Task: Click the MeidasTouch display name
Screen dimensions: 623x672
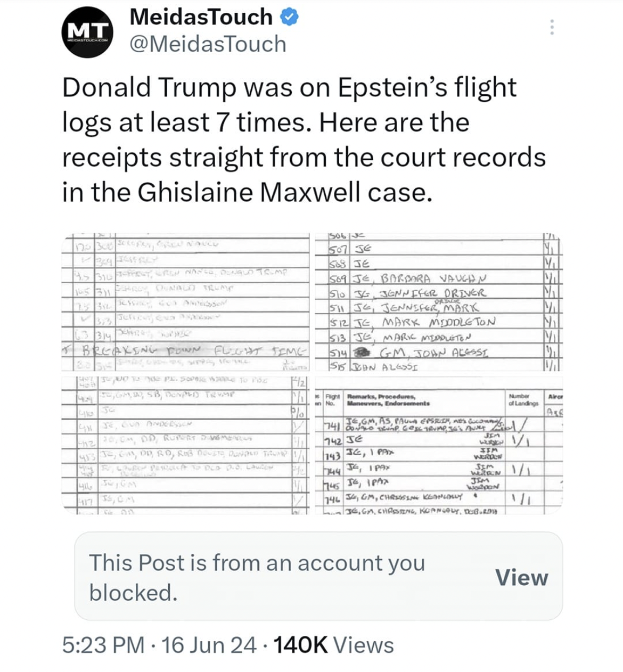Action: [x=201, y=17]
